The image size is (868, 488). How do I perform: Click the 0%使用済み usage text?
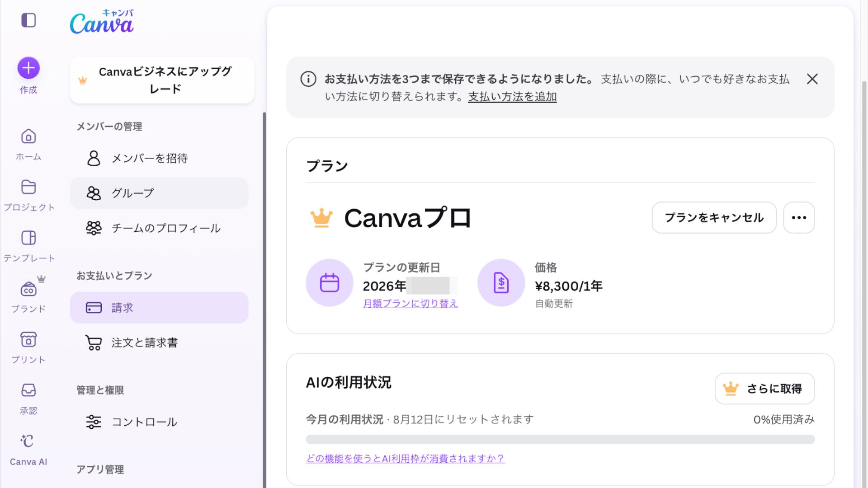[x=784, y=420]
